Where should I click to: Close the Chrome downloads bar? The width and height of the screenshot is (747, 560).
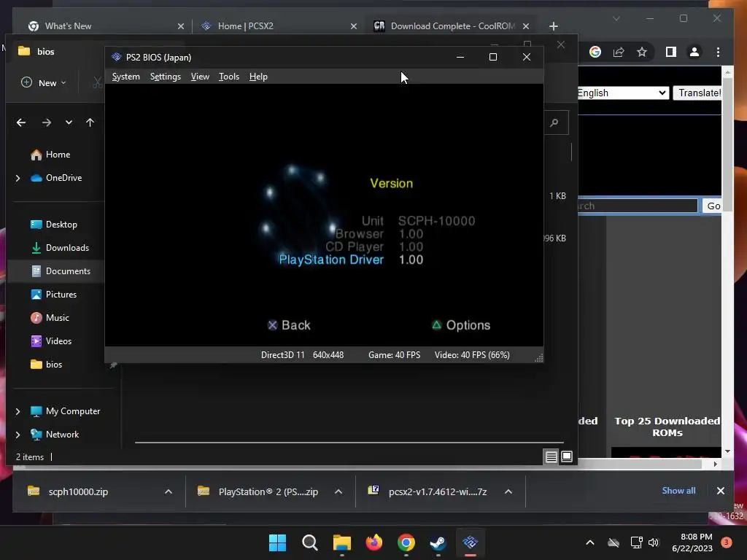coord(720,491)
